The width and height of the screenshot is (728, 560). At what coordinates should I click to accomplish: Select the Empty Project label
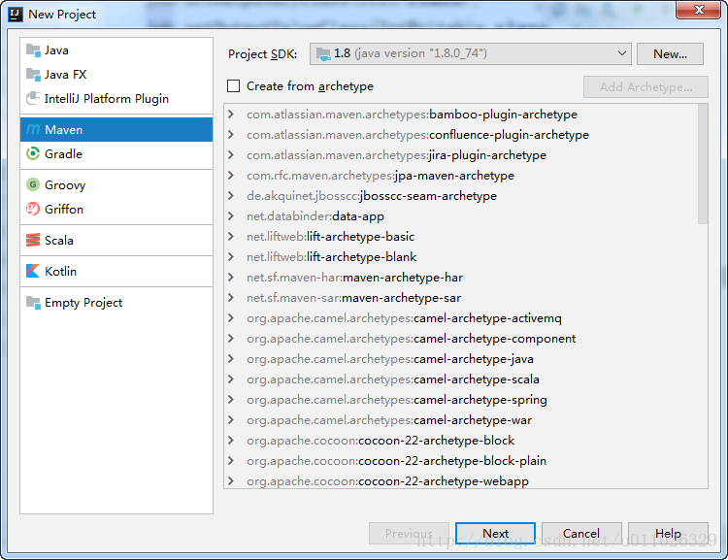83,303
